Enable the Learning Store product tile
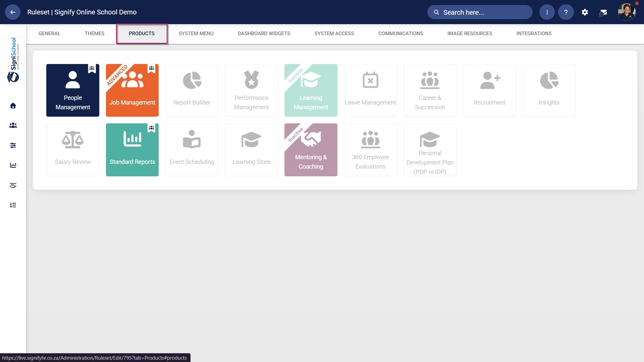Viewport: 644px width, 362px height. 251,150
